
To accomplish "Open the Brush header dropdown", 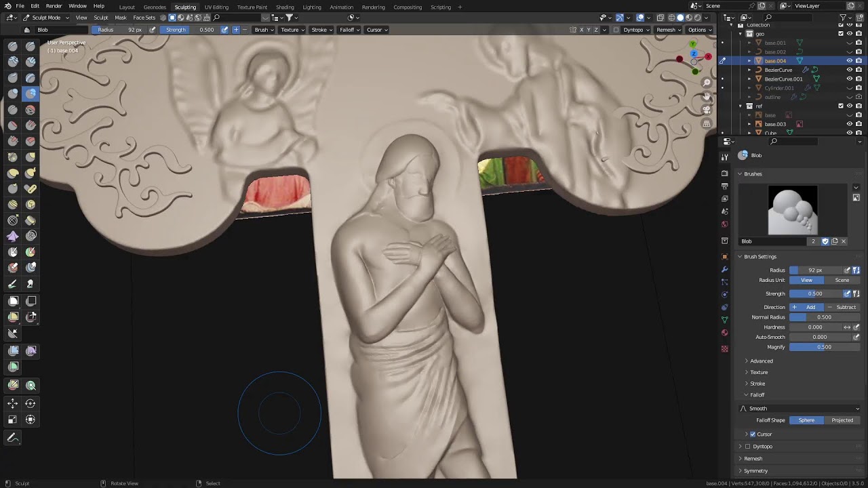I will click(x=264, y=30).
